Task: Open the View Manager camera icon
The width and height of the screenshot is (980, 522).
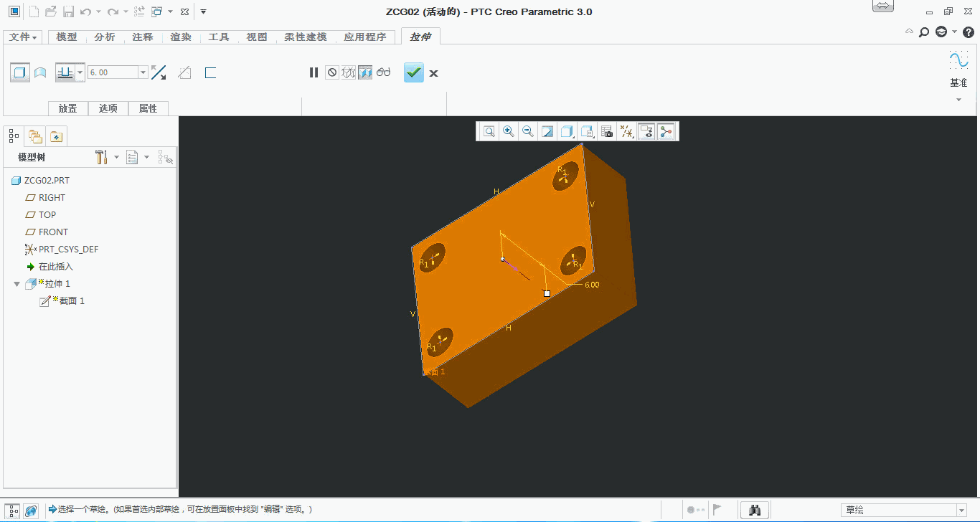Action: pyautogui.click(x=607, y=131)
